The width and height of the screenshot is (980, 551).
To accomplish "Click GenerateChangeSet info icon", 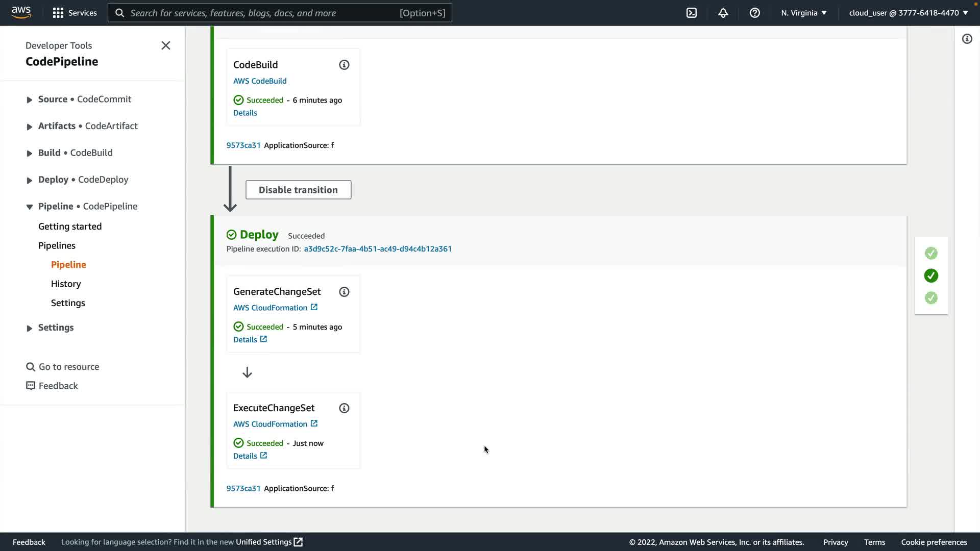I will click(344, 292).
